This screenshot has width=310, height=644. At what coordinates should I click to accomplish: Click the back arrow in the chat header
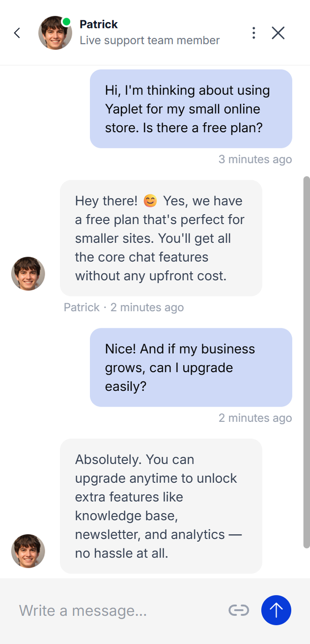(17, 33)
